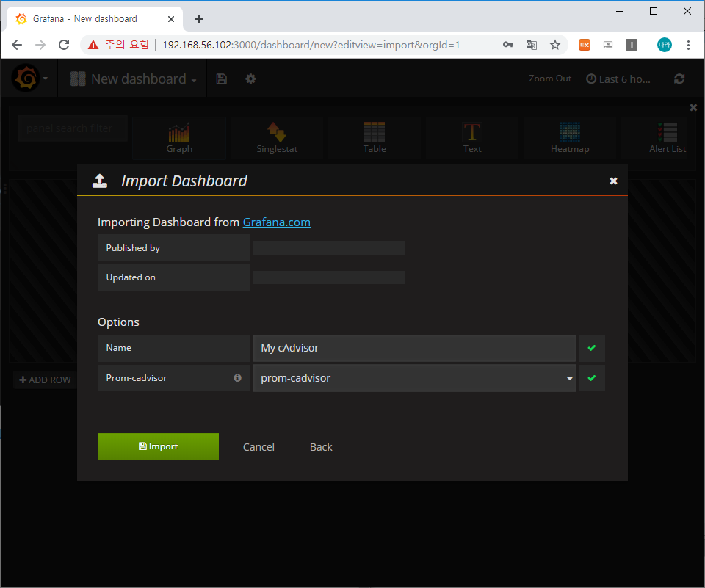Click the green Import button
This screenshot has width=705, height=588.
[159, 446]
